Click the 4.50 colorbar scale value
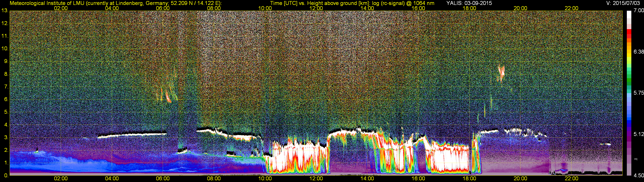 pyautogui.click(x=639, y=176)
